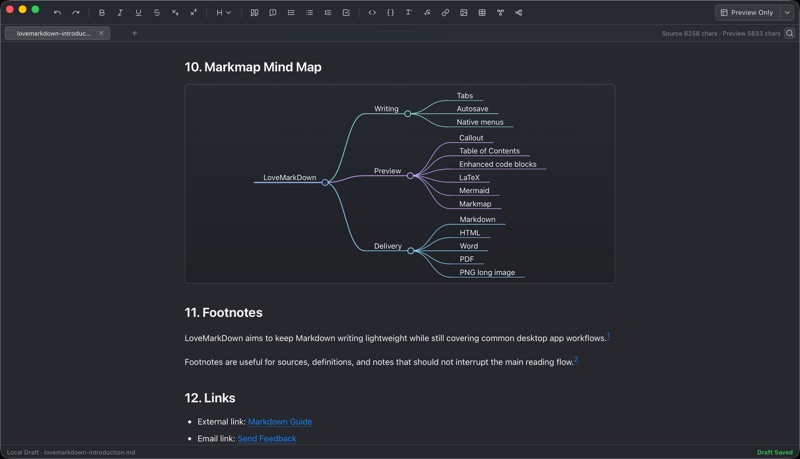This screenshot has height=459, width=800.
Task: Insert a hyperlink
Action: point(445,13)
